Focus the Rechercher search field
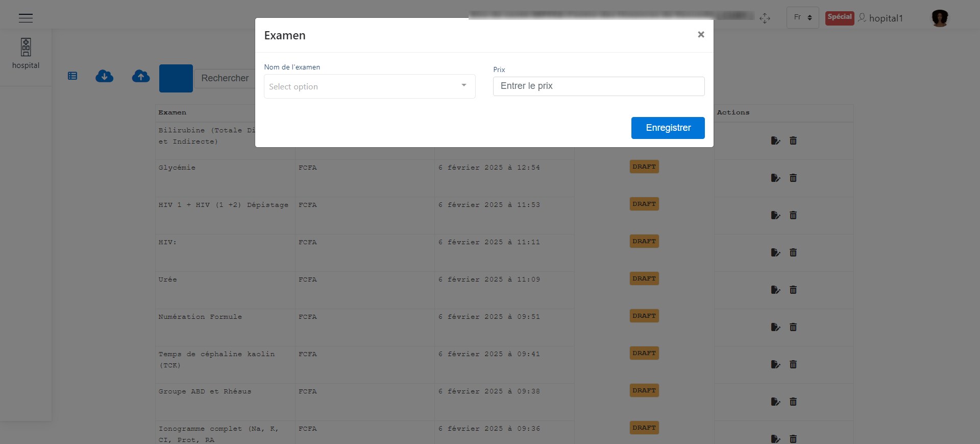The height and width of the screenshot is (444, 980). [225, 78]
